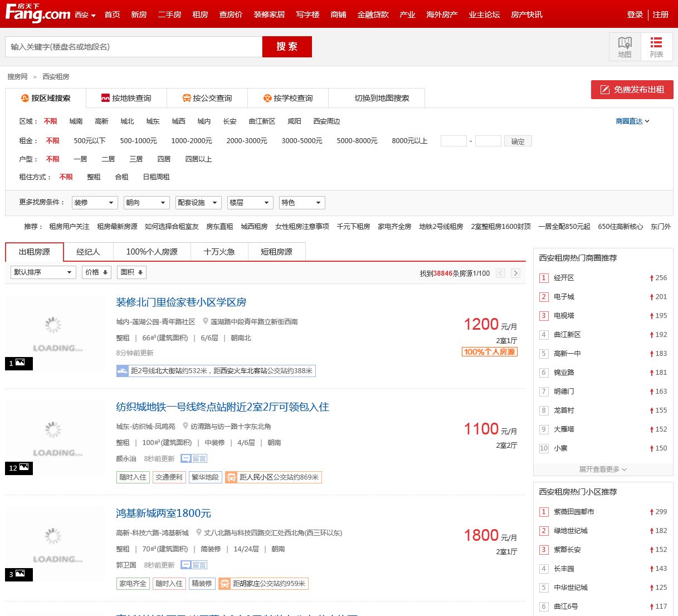Click the edit icon on 免费发布出租
The height and width of the screenshot is (616, 678).
click(x=604, y=90)
